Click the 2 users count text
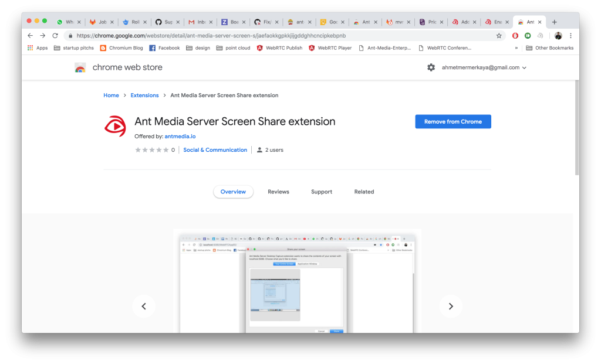The width and height of the screenshot is (601, 364). click(x=274, y=150)
